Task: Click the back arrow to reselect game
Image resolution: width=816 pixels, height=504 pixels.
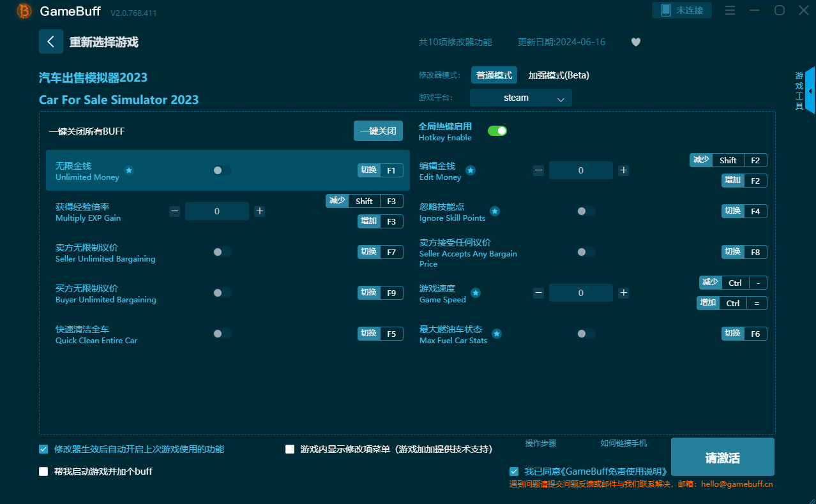Action: [x=51, y=41]
